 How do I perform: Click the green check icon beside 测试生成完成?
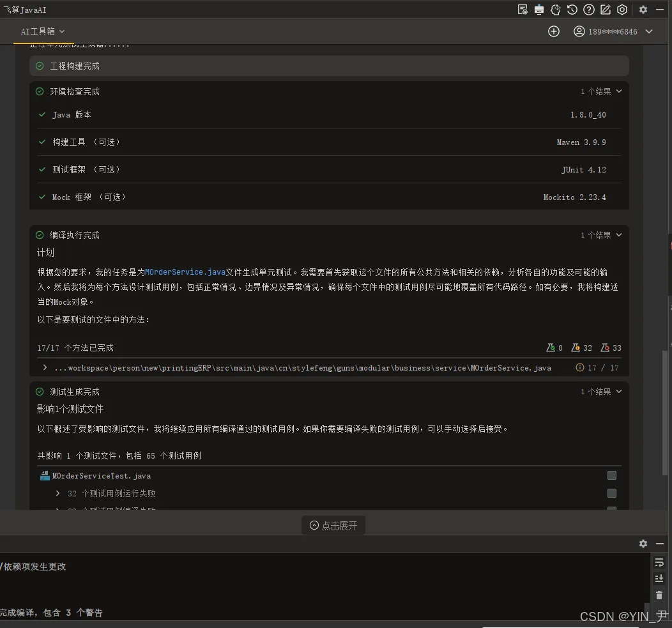[40, 392]
